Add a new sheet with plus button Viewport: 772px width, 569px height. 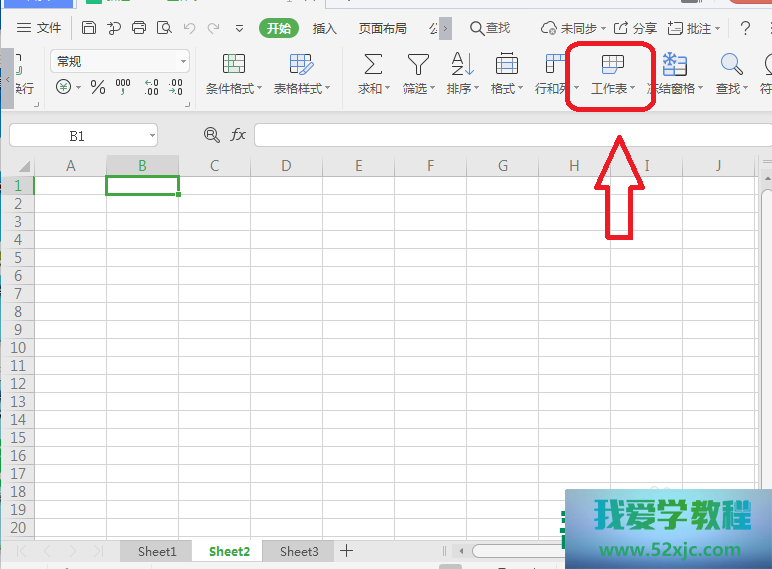[346, 551]
